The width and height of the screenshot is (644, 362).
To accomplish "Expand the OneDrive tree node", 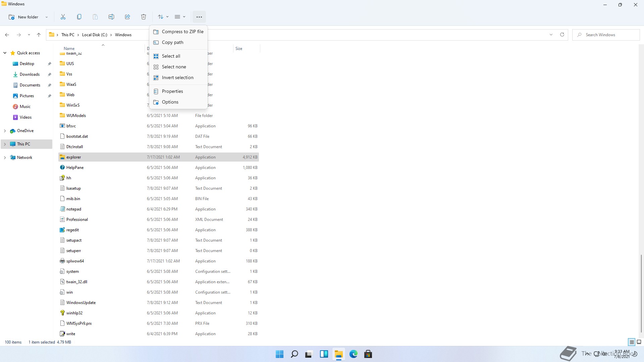I will [x=5, y=131].
